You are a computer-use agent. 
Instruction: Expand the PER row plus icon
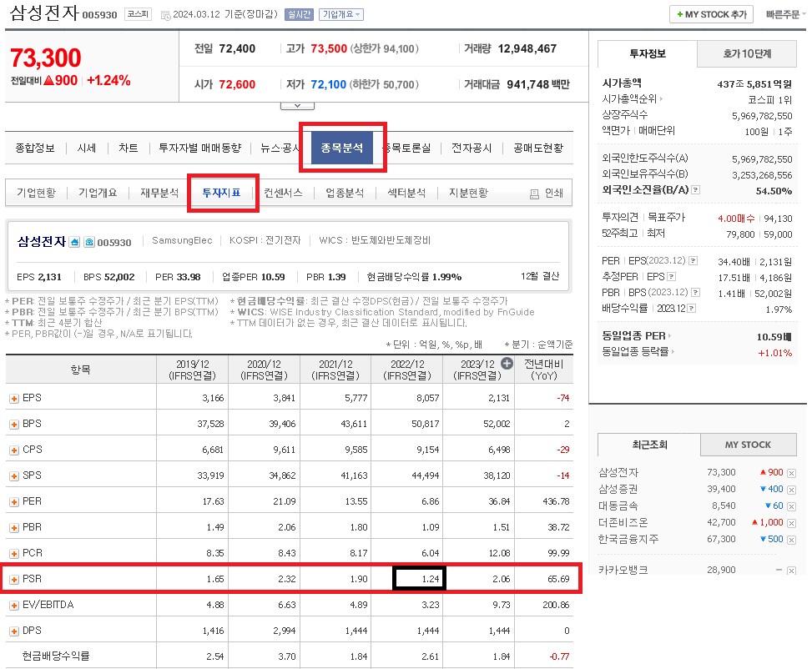pos(14,502)
